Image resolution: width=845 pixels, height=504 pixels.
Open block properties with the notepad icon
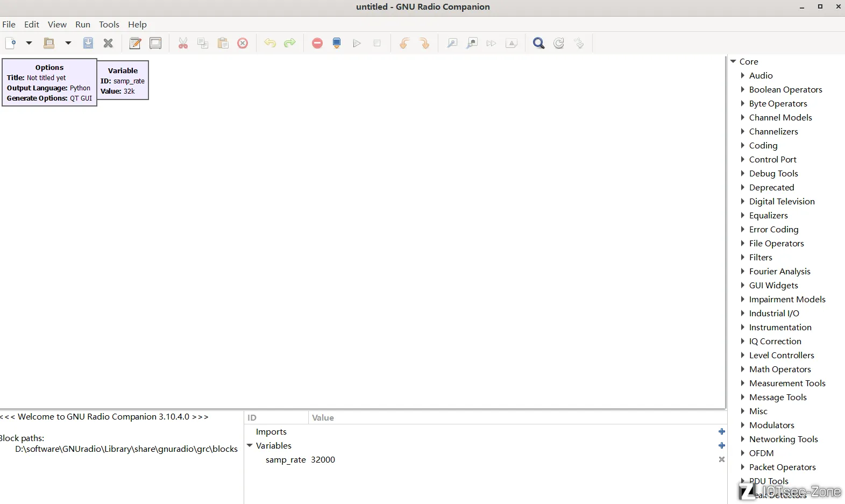(135, 43)
